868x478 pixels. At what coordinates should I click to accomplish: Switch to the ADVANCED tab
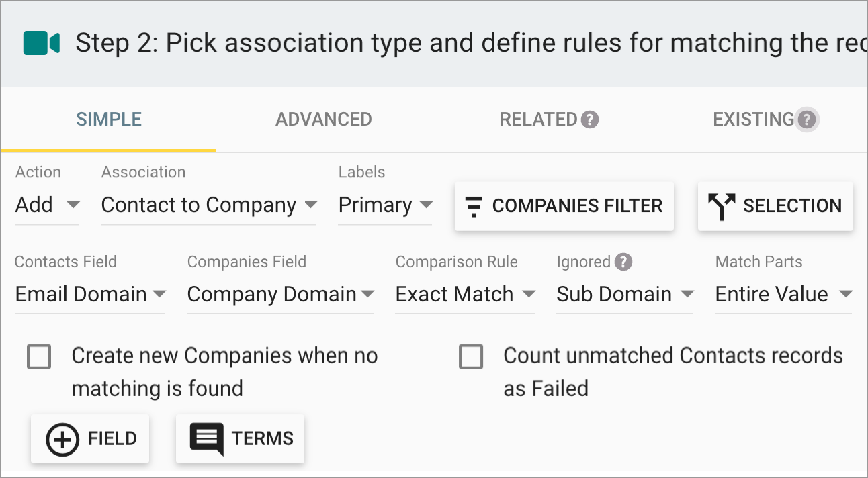(x=323, y=119)
